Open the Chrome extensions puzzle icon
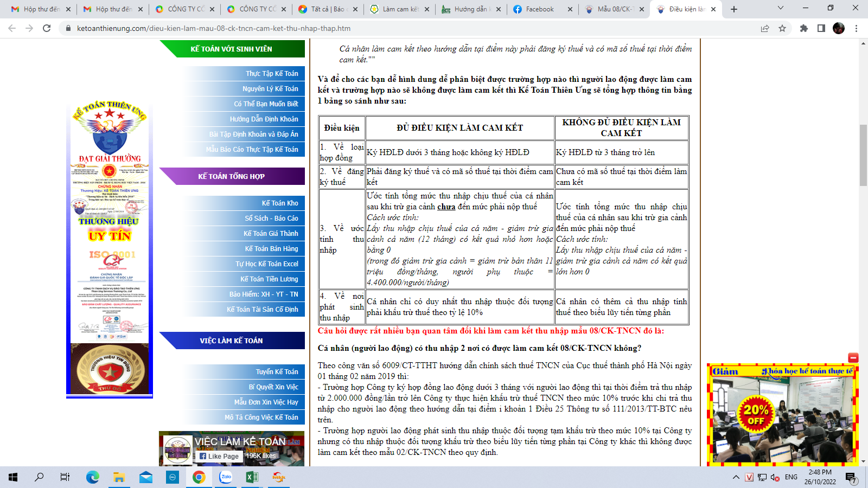This screenshot has height=488, width=868. tap(804, 28)
